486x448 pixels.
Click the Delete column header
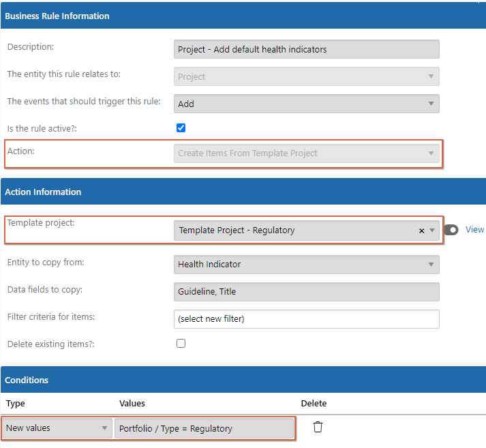click(x=314, y=404)
